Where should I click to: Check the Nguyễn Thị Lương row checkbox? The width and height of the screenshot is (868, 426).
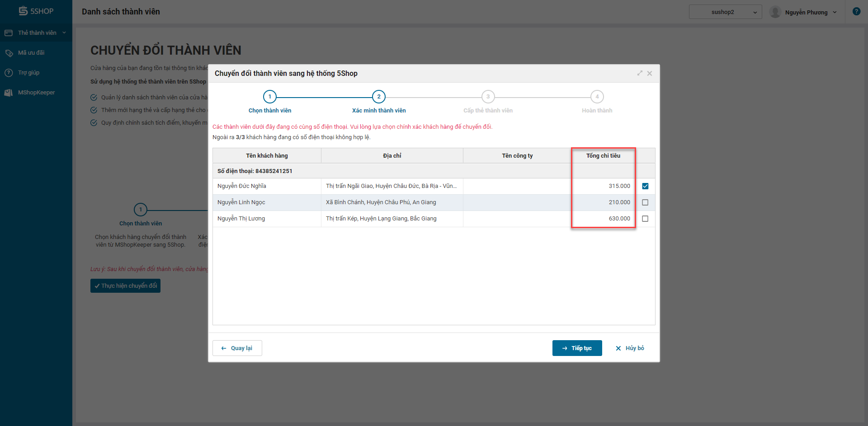tap(645, 219)
